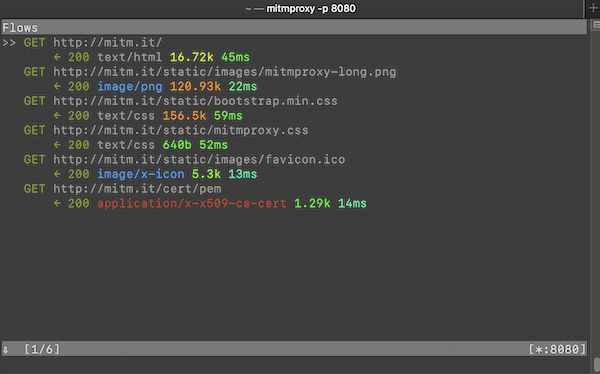
Task: Click the application/x-x509-ca-cert content type
Action: click(192, 203)
